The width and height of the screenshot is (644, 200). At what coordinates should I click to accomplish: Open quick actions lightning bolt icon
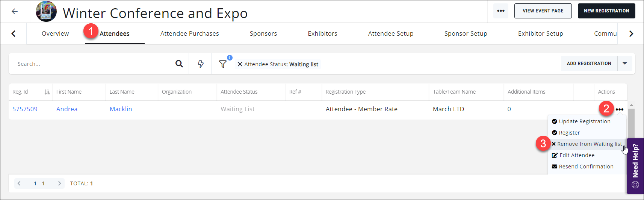201,64
